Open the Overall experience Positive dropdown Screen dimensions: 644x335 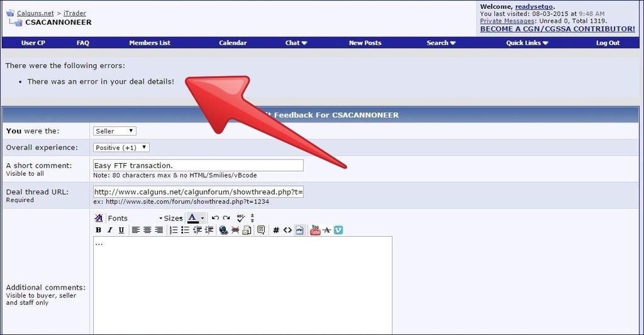(121, 147)
